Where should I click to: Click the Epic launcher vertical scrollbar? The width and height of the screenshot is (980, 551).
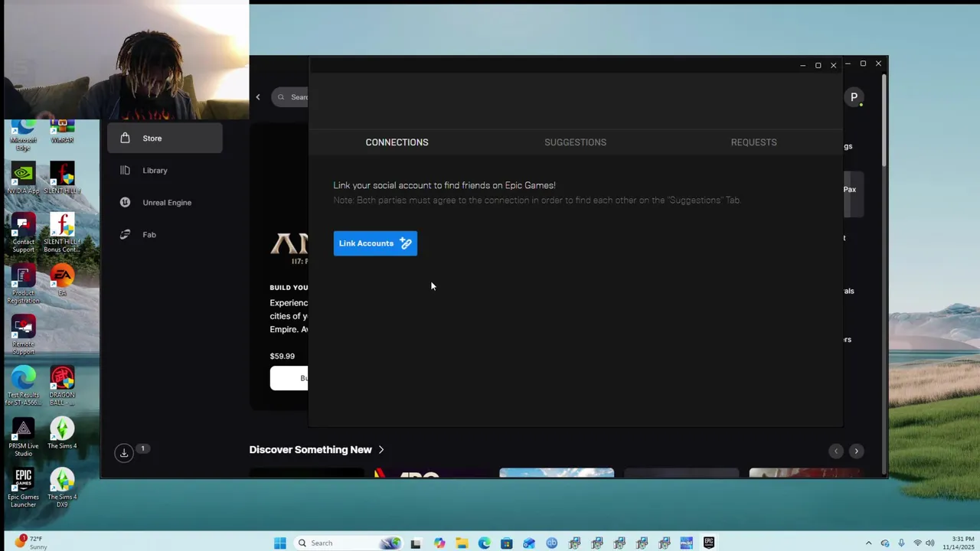click(884, 119)
